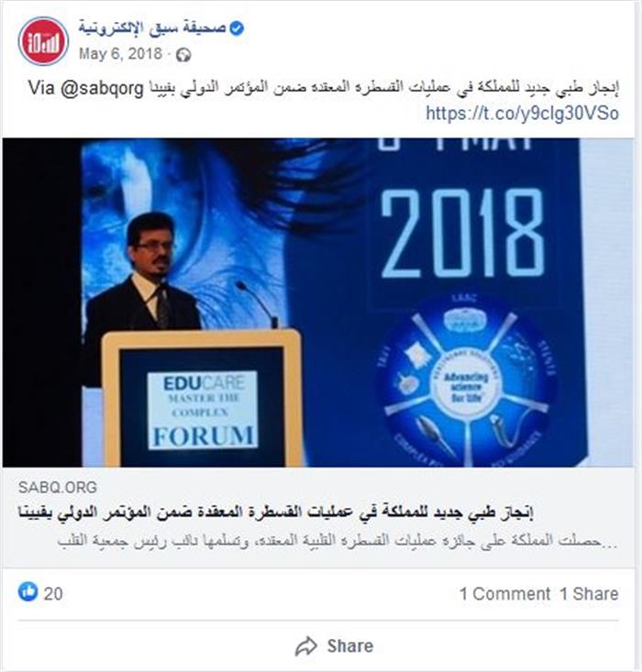Click the @sabqorg mention in the post text
This screenshot has width=642, height=672.
102,88
